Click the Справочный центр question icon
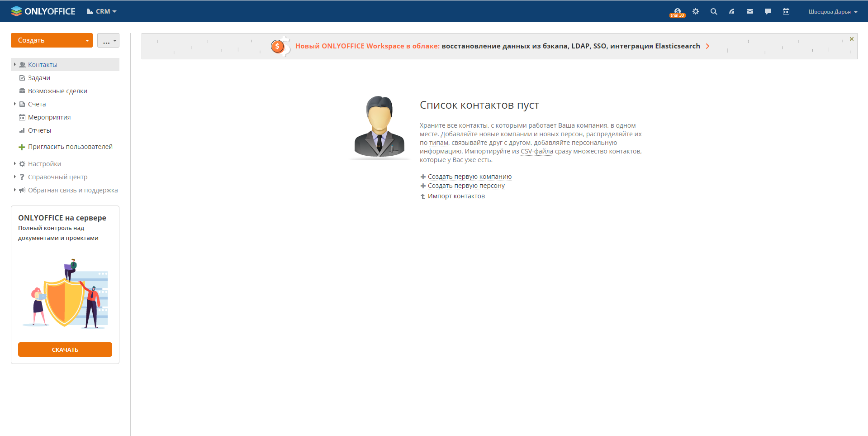The height and width of the screenshot is (436, 868). (x=22, y=177)
